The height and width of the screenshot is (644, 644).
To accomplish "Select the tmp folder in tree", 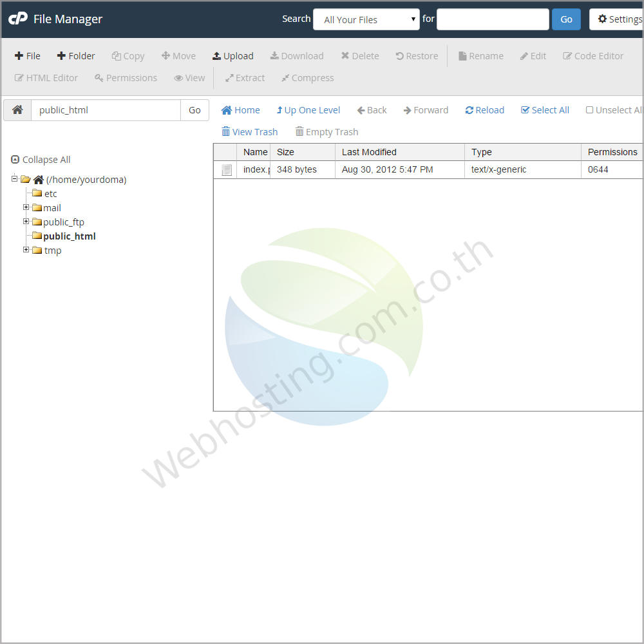I will (47, 250).
